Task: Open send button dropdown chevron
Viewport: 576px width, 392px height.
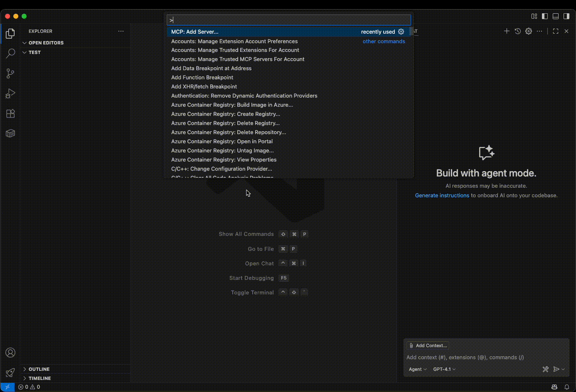Action: coord(563,369)
